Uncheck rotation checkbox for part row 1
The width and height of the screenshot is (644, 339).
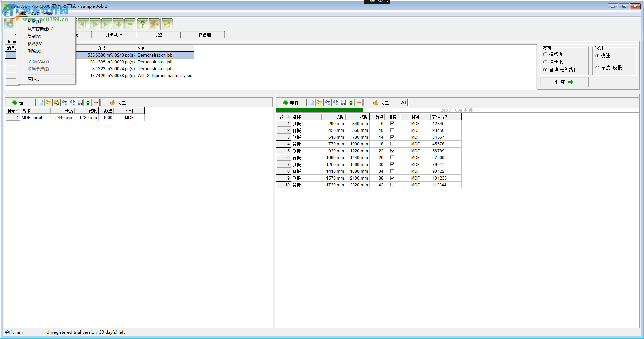pos(392,124)
